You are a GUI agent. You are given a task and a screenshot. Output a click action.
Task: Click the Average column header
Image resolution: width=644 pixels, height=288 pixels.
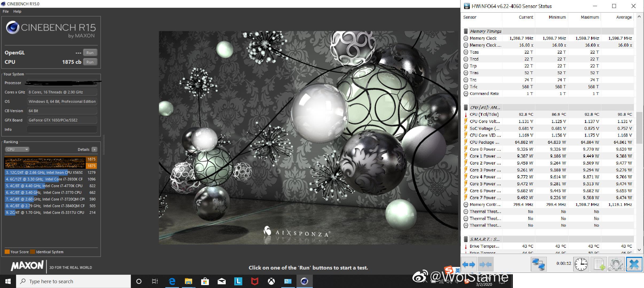click(x=624, y=17)
